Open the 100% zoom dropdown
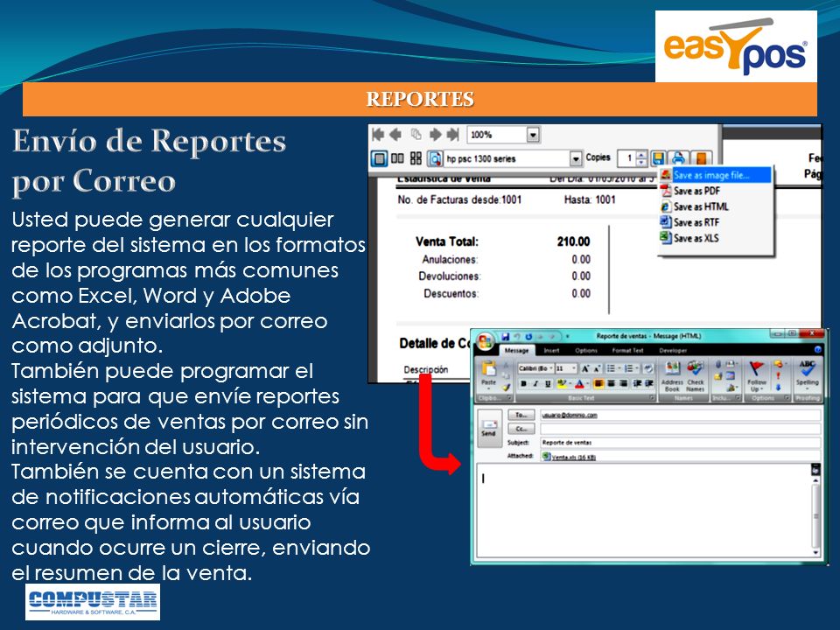Viewport: 840px width, 630px height. click(533, 135)
